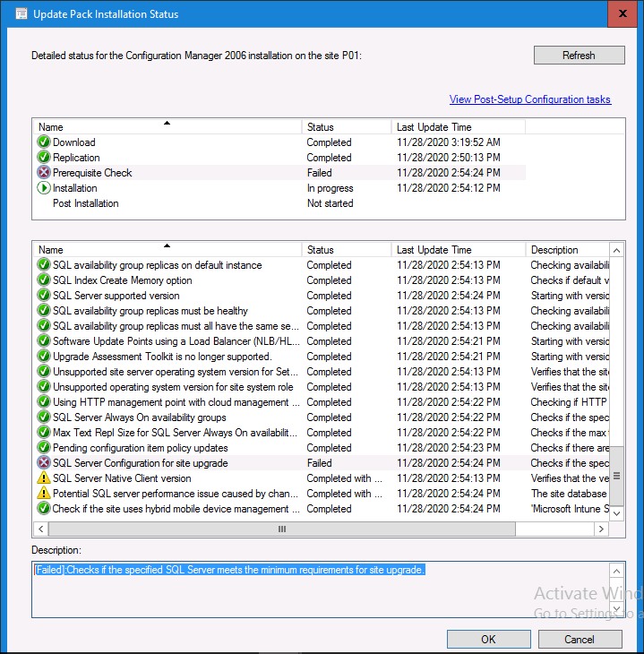Click the horizontal scrollbar thumb
Viewport: 644px width, 654px height.
pyautogui.click(x=282, y=529)
